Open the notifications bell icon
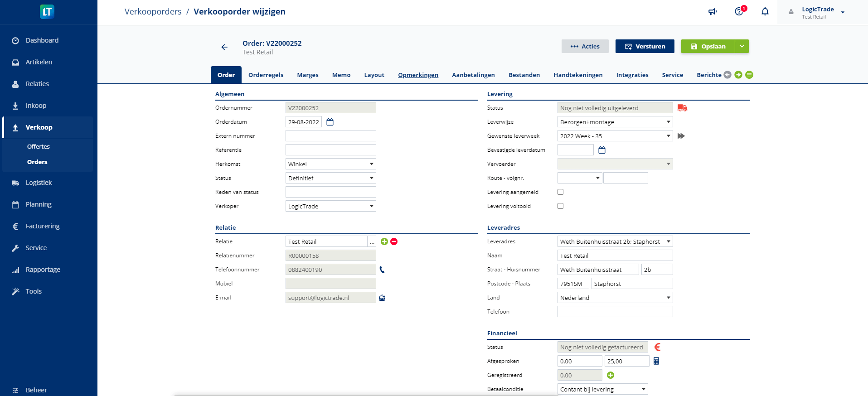 tap(765, 12)
